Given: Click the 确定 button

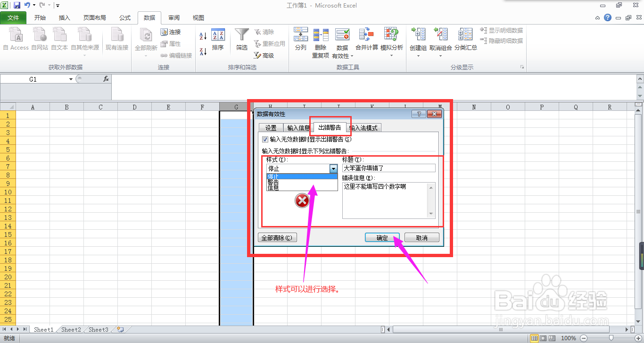Looking at the screenshot, I should 382,237.
